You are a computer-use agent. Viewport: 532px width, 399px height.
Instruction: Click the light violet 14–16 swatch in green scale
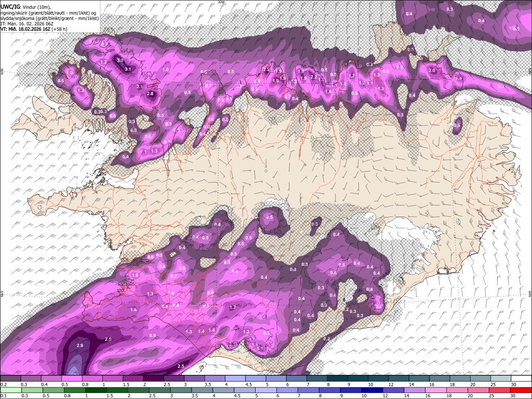(x=414, y=390)
